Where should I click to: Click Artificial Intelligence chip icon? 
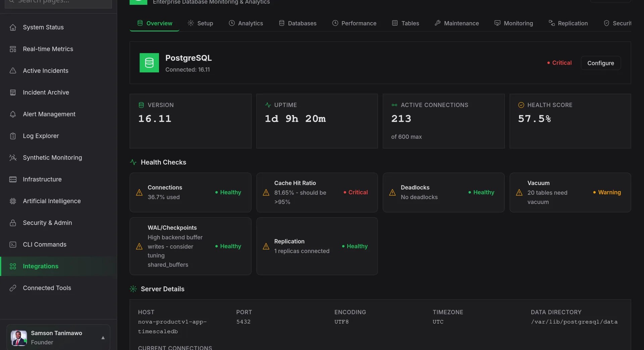click(x=13, y=201)
